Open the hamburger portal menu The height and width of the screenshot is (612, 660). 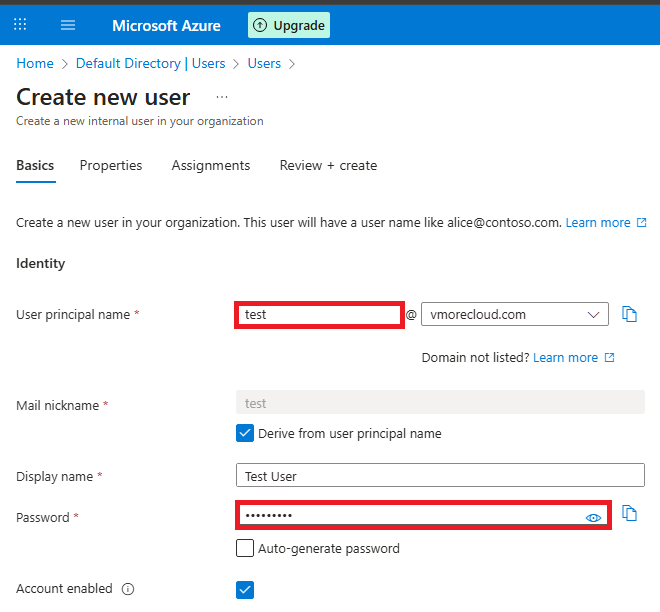click(68, 25)
